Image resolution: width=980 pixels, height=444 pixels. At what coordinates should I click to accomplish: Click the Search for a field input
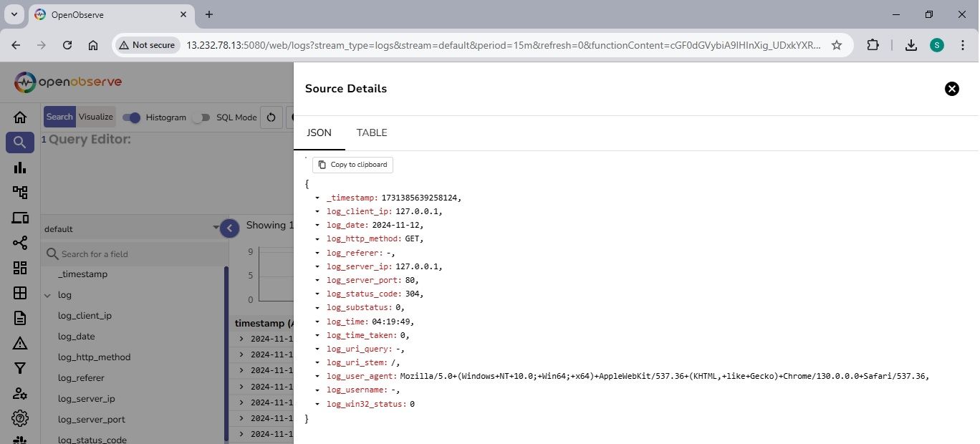136,254
